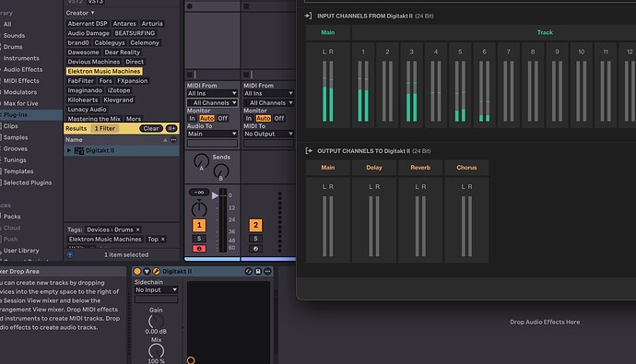Open track 1 All Channels dropdown
This screenshot has width=636, height=364.
tap(212, 103)
